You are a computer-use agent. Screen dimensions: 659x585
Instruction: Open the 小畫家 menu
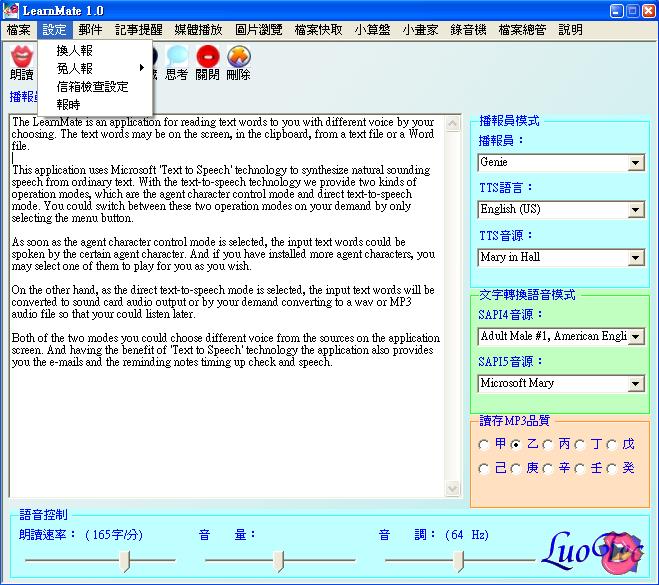coord(420,30)
